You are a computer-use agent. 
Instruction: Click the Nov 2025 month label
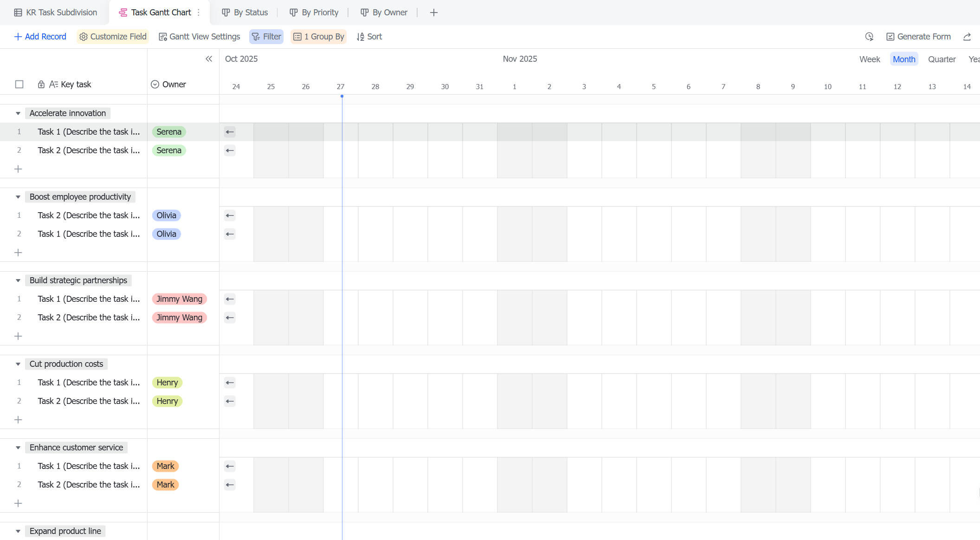[520, 59]
